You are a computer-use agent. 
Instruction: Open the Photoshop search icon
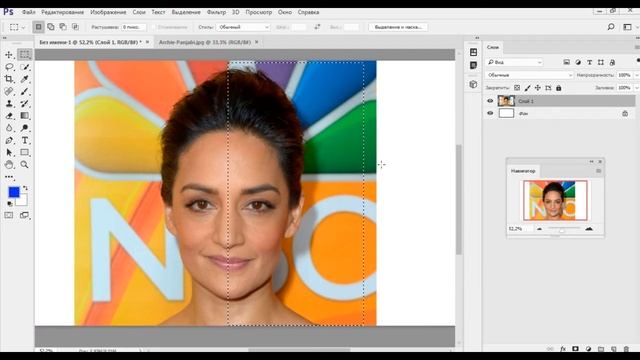(x=611, y=27)
